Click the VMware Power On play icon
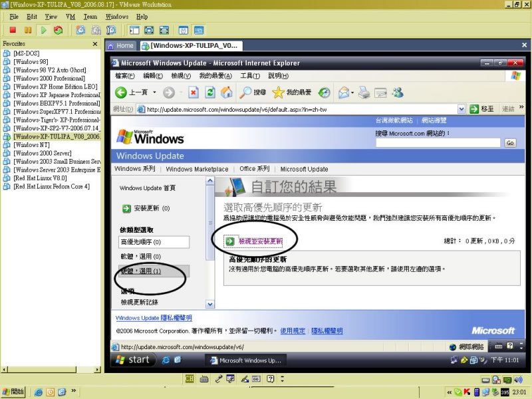Viewport: 532px width, 399px height. (43, 30)
